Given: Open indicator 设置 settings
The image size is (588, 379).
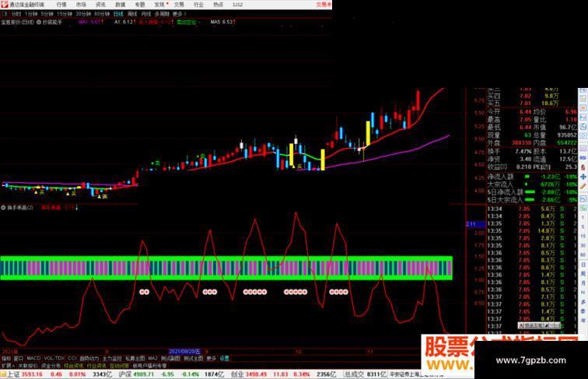Looking at the screenshot, I should click(224, 358).
